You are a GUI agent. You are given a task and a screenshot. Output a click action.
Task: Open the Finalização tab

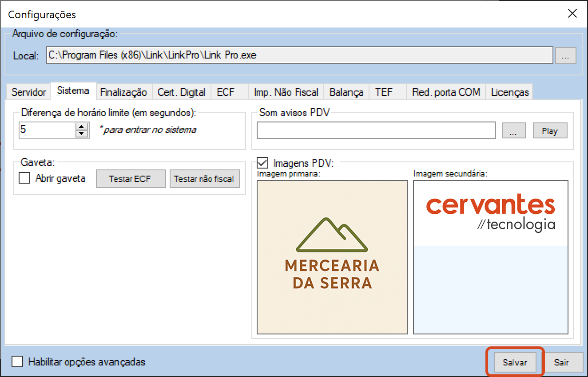[123, 92]
